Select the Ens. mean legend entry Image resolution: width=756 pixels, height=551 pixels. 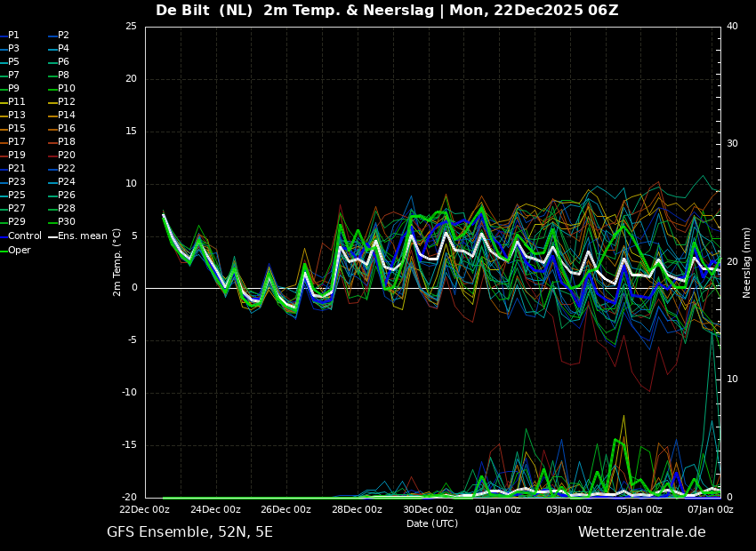tap(83, 236)
